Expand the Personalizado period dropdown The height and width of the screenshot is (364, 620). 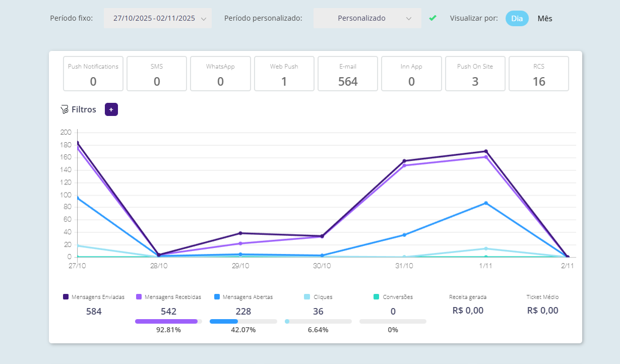tap(367, 18)
